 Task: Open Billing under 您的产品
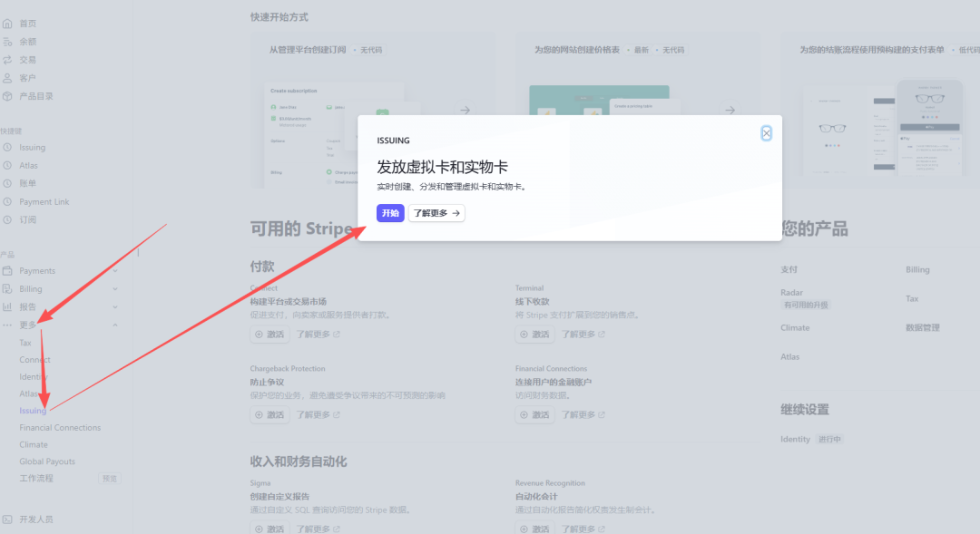pos(917,270)
